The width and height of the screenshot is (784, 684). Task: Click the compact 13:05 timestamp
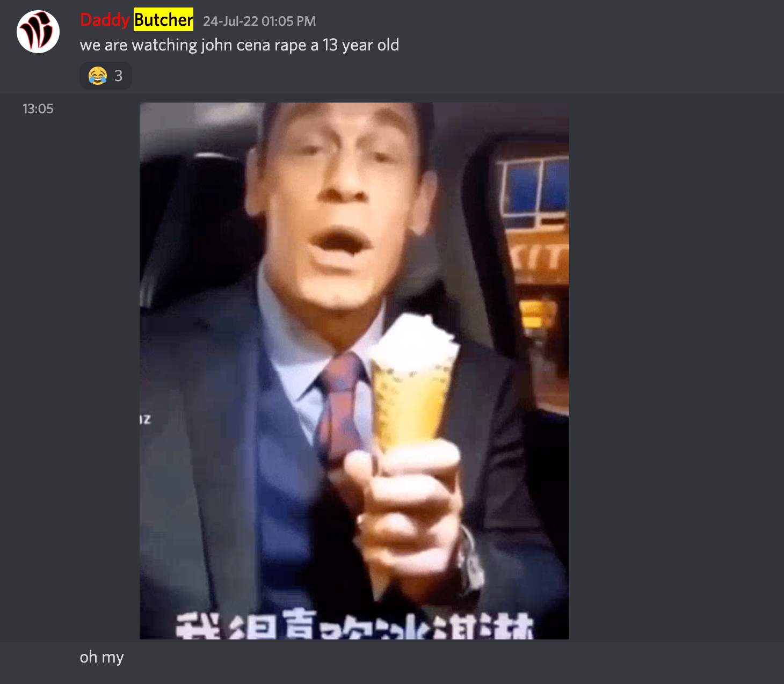tap(38, 109)
